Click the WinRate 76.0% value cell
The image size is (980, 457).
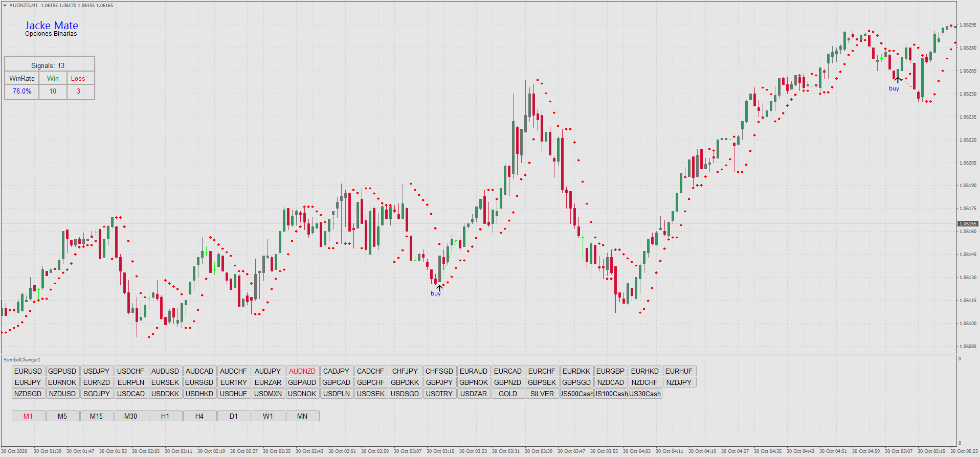pyautogui.click(x=22, y=92)
